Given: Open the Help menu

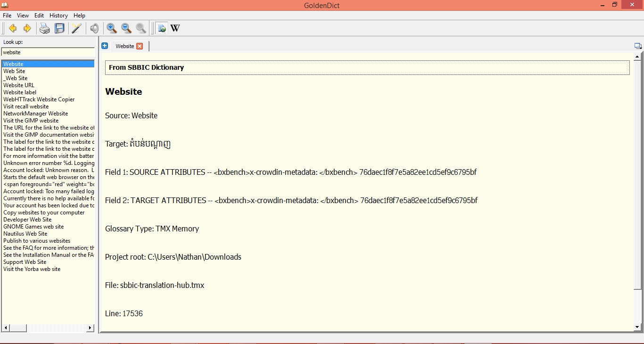Looking at the screenshot, I should [79, 16].
